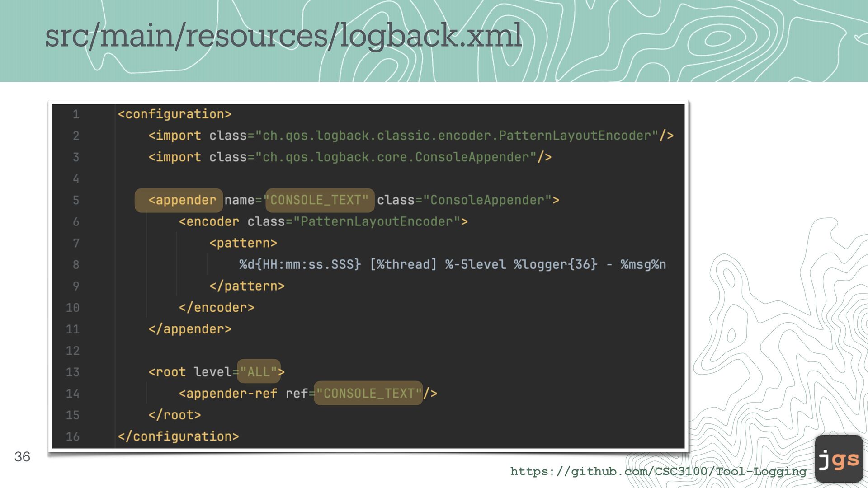Image resolution: width=868 pixels, height=488 pixels.
Task: Click the opening configuration tag
Action: [x=175, y=114]
